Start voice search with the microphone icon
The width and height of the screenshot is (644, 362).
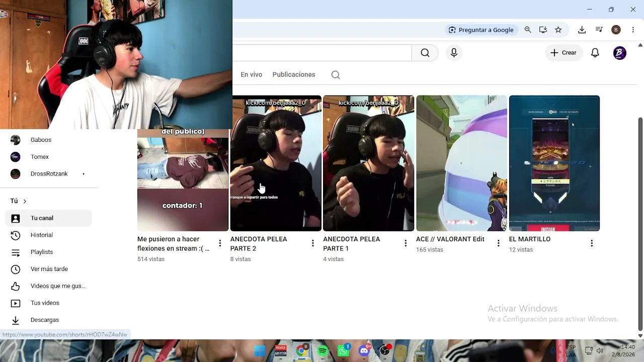click(x=454, y=53)
